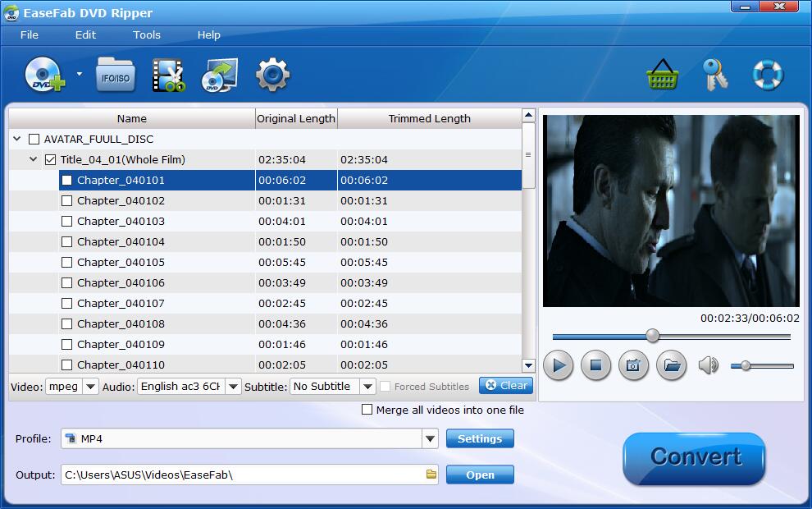The image size is (812, 509).
Task: Play the preview video
Action: [559, 365]
